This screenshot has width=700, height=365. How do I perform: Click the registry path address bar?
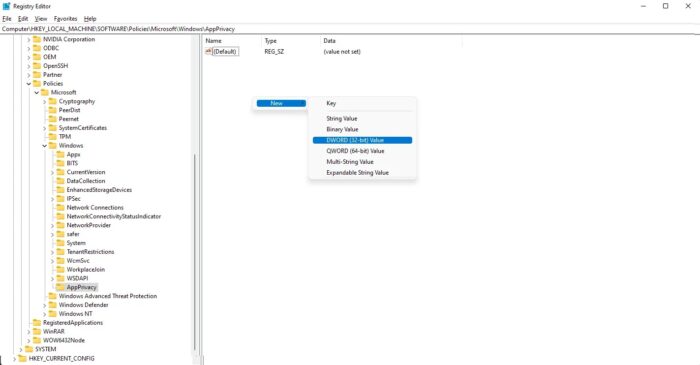350,29
